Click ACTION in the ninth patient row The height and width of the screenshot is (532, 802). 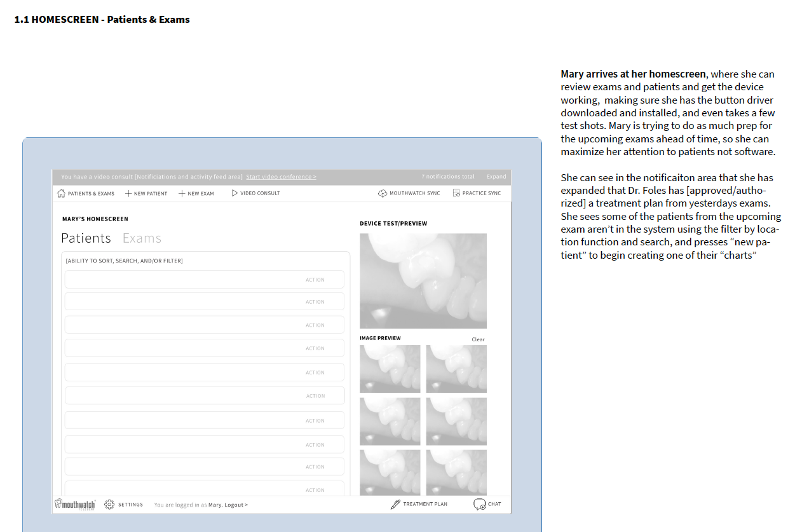tap(315, 467)
